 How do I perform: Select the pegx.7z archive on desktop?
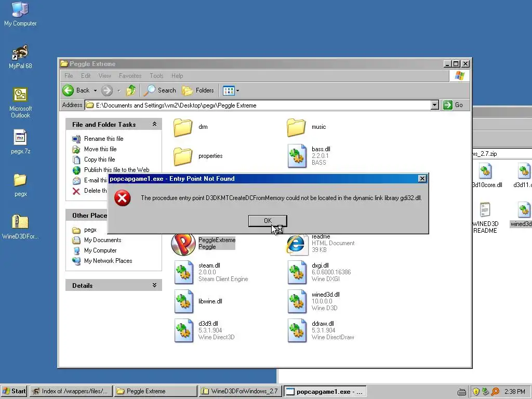20,142
